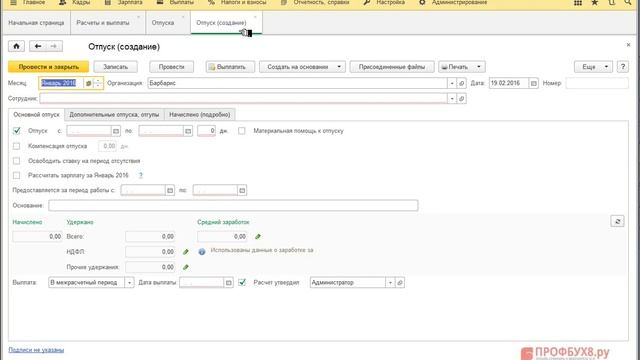Viewport: 640px width, 360px height.
Task: Click the Основание input field
Action: pyautogui.click(x=233, y=205)
